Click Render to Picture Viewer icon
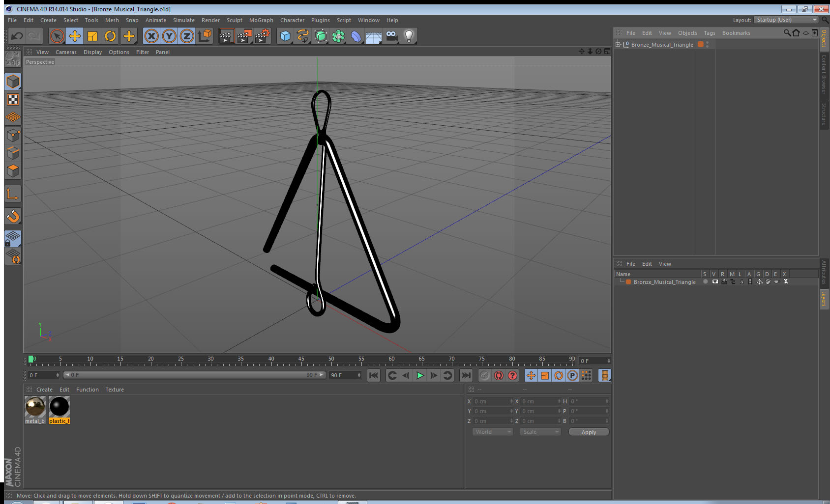The height and width of the screenshot is (504, 830). pos(244,36)
